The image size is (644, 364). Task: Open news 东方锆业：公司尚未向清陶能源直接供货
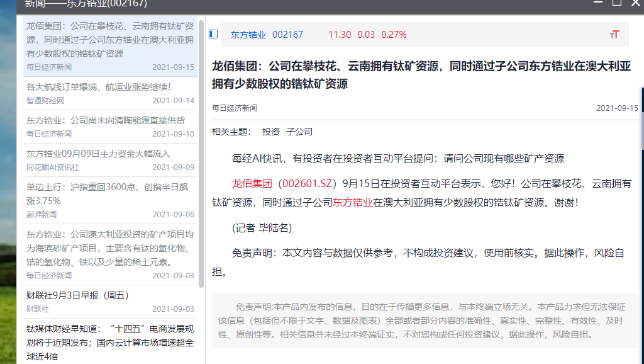click(110, 127)
